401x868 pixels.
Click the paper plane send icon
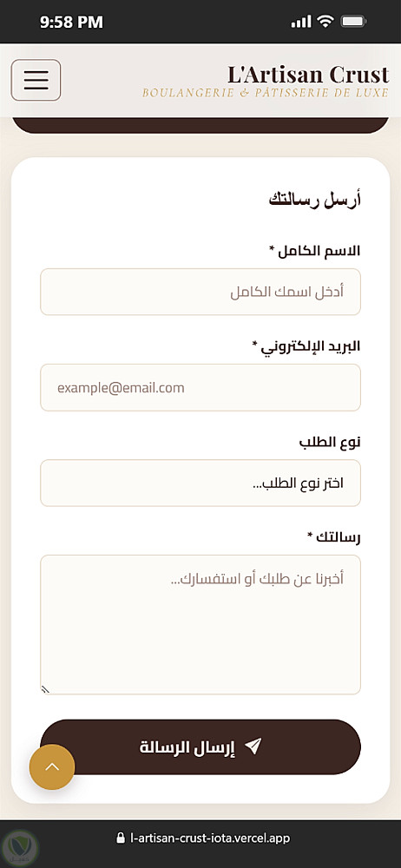coord(253,746)
